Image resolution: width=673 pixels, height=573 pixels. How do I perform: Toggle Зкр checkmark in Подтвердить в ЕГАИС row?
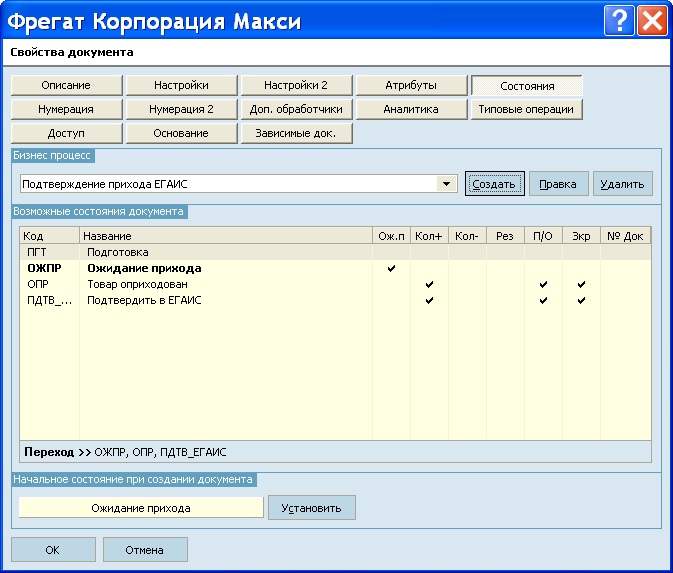click(581, 300)
